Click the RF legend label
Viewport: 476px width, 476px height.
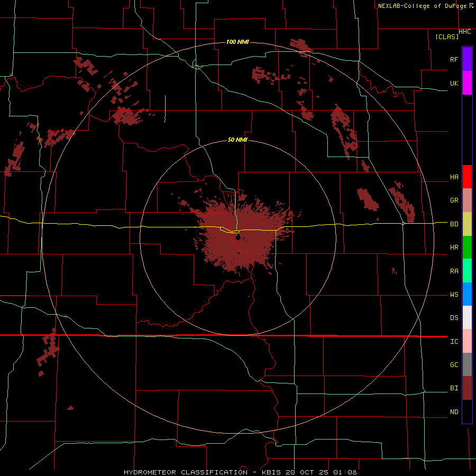click(454, 59)
